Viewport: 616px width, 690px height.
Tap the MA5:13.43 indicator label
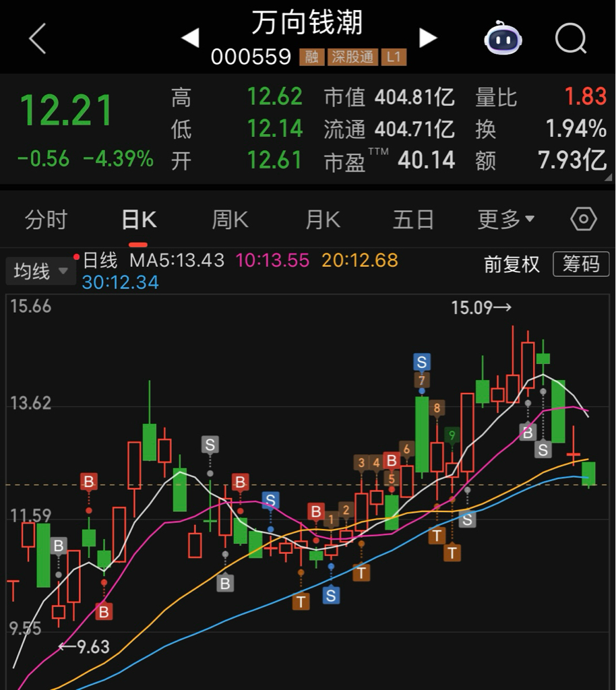(177, 260)
